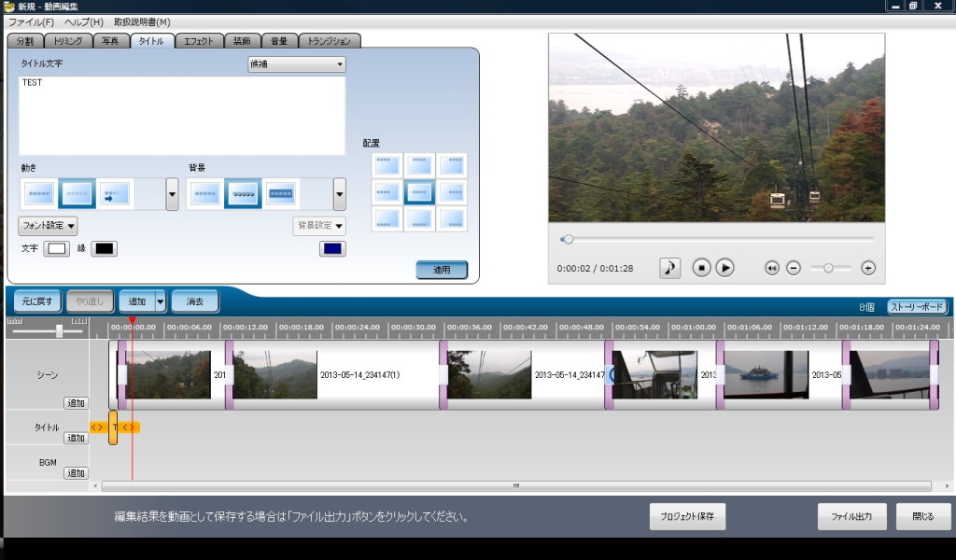The width and height of the screenshot is (956, 560).
Task: Switch to the エフェクト tab
Action: coord(199,41)
